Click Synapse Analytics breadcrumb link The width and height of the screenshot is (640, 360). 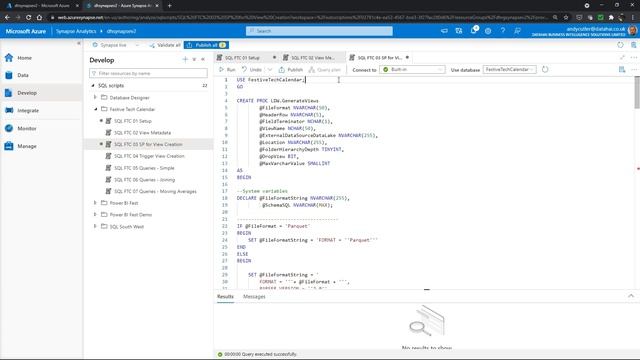76,31
